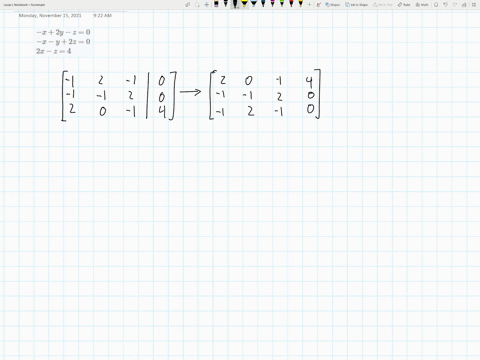Select the Eraser tool
This screenshot has height=360, width=480.
[216, 4]
